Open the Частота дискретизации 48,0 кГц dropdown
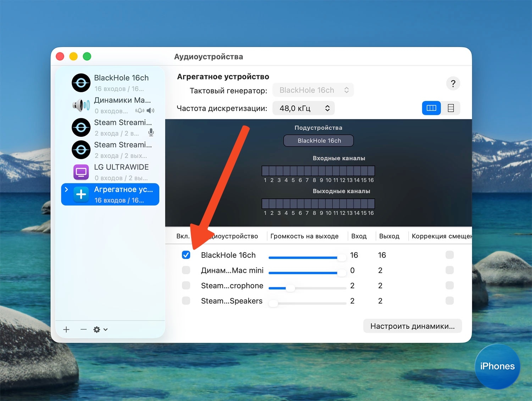The height and width of the screenshot is (401, 532). [x=303, y=108]
